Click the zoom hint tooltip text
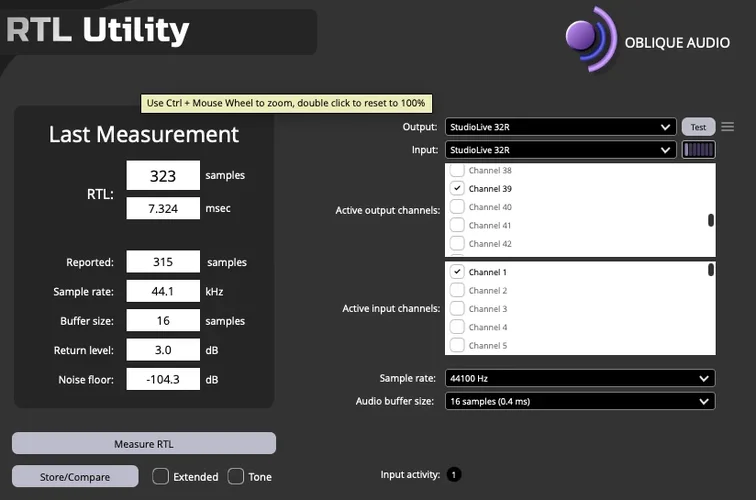Image resolution: width=756 pixels, height=500 pixels. click(286, 103)
